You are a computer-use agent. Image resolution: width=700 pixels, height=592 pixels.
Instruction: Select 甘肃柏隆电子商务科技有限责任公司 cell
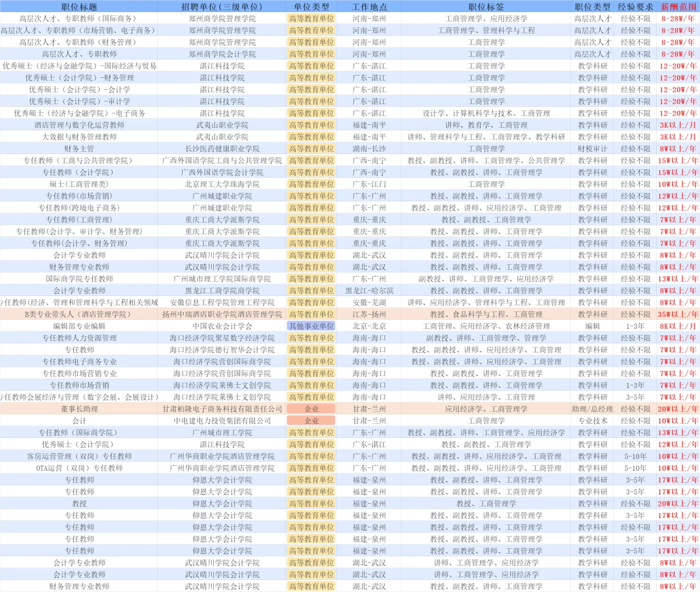coord(222,409)
